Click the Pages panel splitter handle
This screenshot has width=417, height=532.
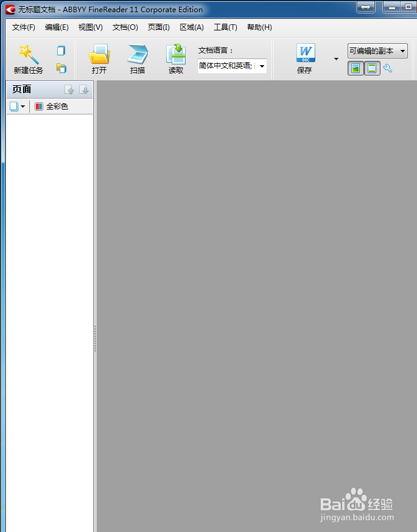pos(96,338)
